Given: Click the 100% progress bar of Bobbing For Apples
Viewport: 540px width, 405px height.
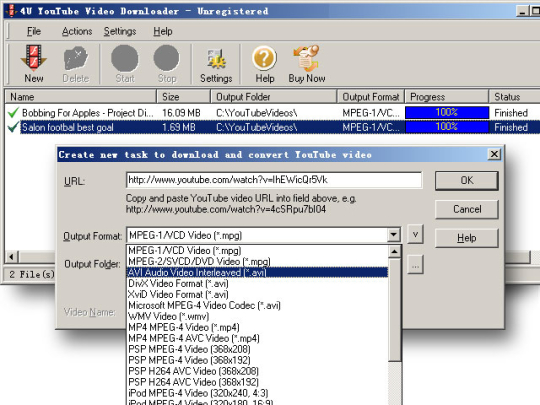Looking at the screenshot, I should tap(447, 113).
